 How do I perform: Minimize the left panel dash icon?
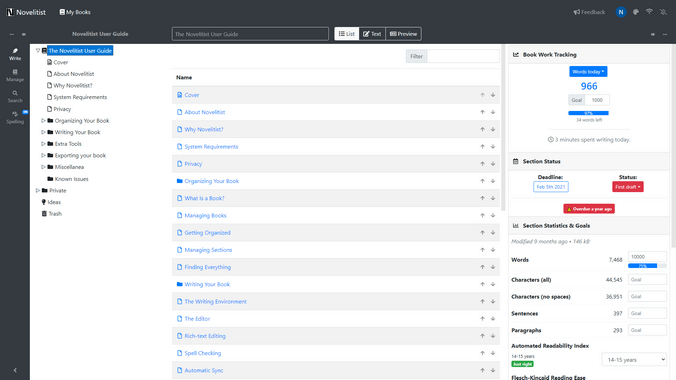tap(12, 34)
